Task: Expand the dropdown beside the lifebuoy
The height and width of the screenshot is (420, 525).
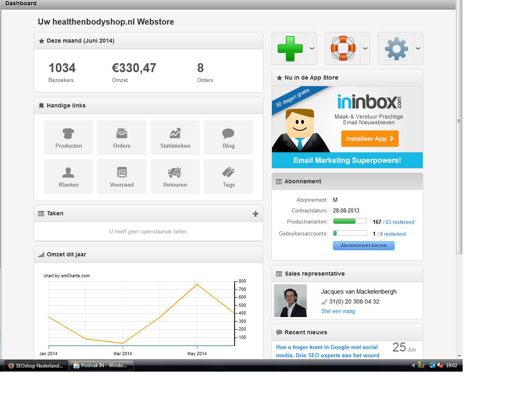Action: pyautogui.click(x=365, y=48)
